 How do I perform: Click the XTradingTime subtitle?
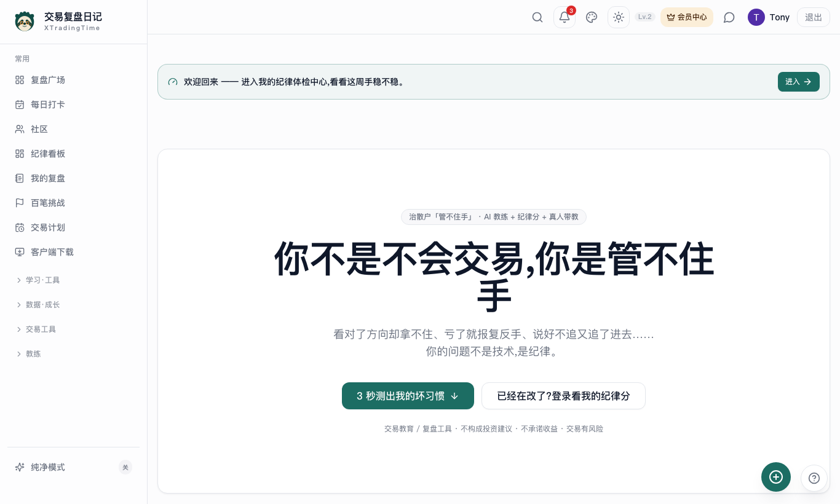tap(72, 28)
